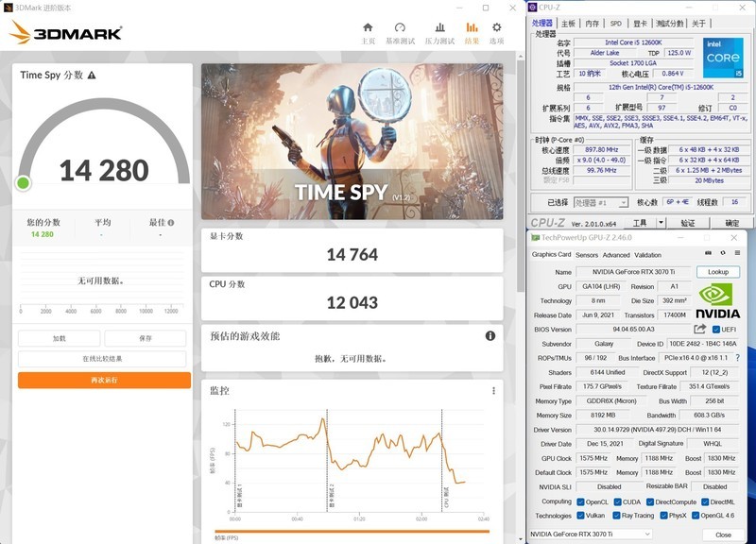Open the tools dropdown in CPU-Z

[643, 225]
